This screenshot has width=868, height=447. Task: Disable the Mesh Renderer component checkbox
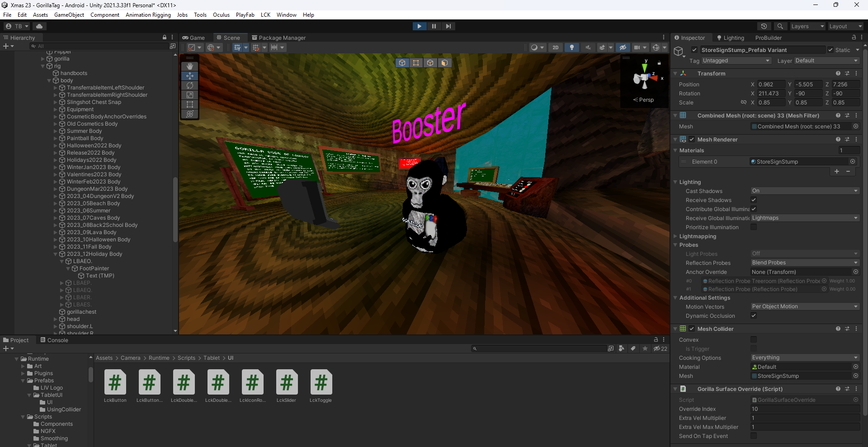point(692,139)
